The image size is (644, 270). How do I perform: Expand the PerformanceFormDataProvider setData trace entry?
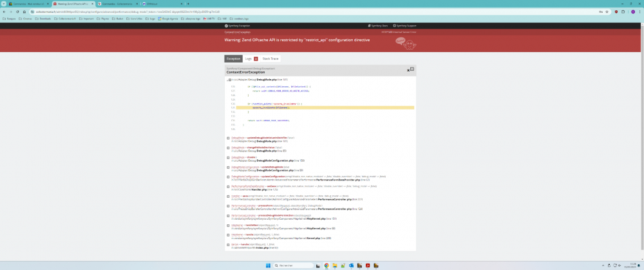click(229, 187)
